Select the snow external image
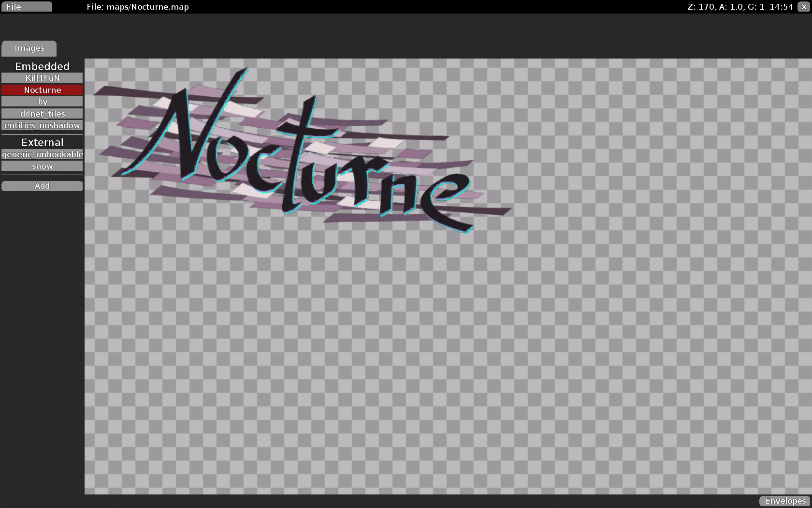 click(x=42, y=166)
